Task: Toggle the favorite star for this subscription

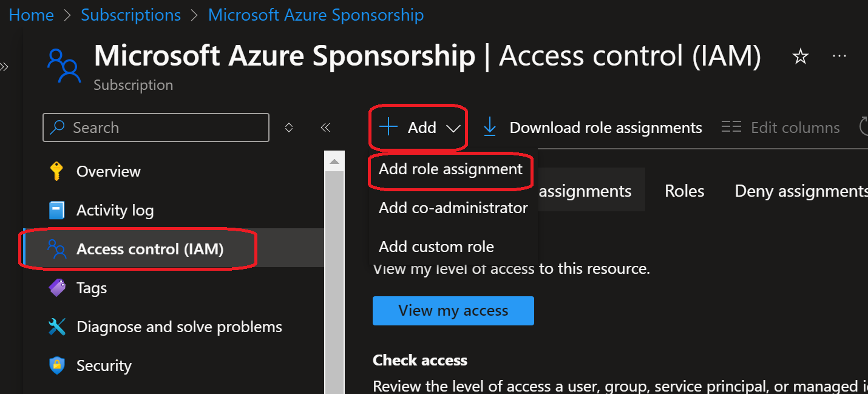Action: pyautogui.click(x=800, y=55)
